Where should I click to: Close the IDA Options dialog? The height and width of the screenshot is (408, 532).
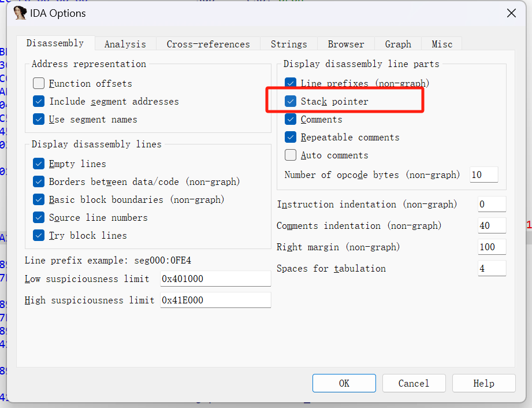click(x=511, y=13)
